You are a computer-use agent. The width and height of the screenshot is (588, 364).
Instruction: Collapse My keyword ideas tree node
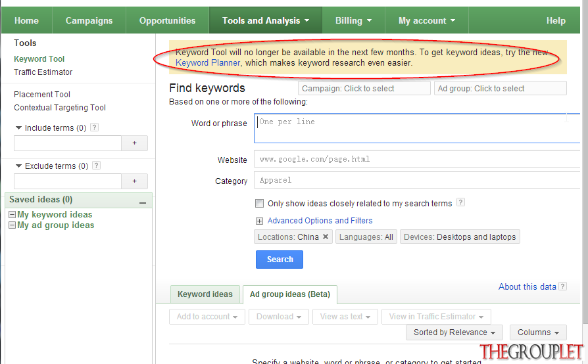click(x=12, y=215)
